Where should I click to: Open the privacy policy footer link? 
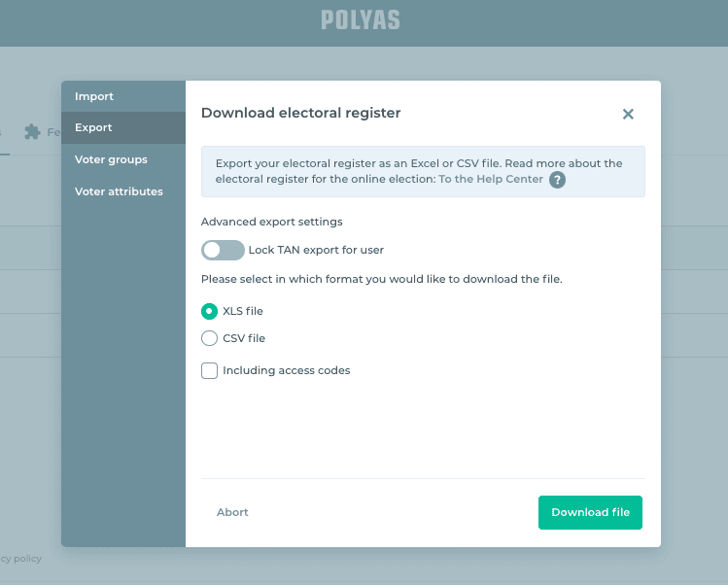pos(20,559)
